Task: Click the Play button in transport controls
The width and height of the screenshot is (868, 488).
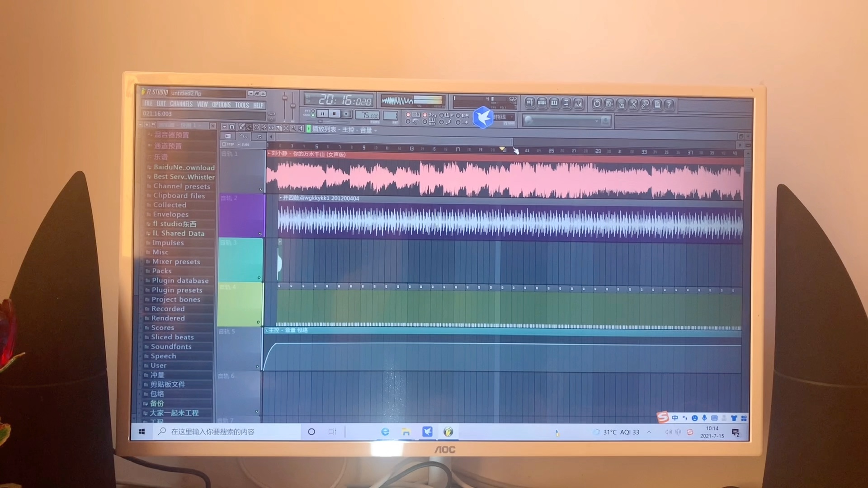Action: point(321,114)
